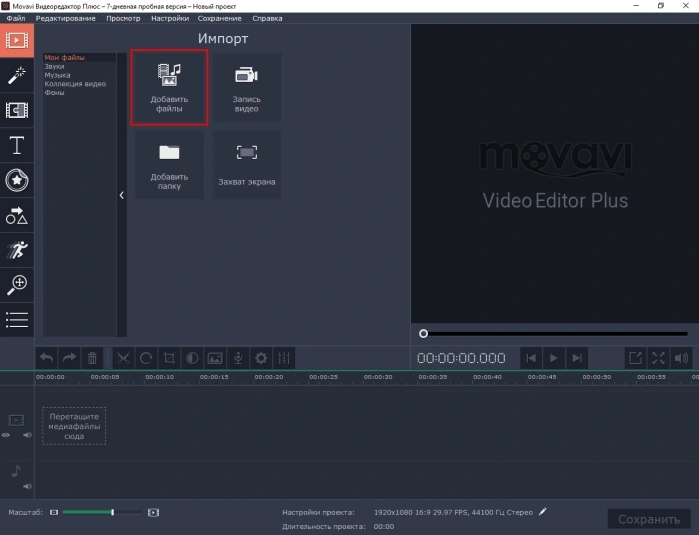Click the video track film icon
The image size is (699, 535).
click(16, 420)
